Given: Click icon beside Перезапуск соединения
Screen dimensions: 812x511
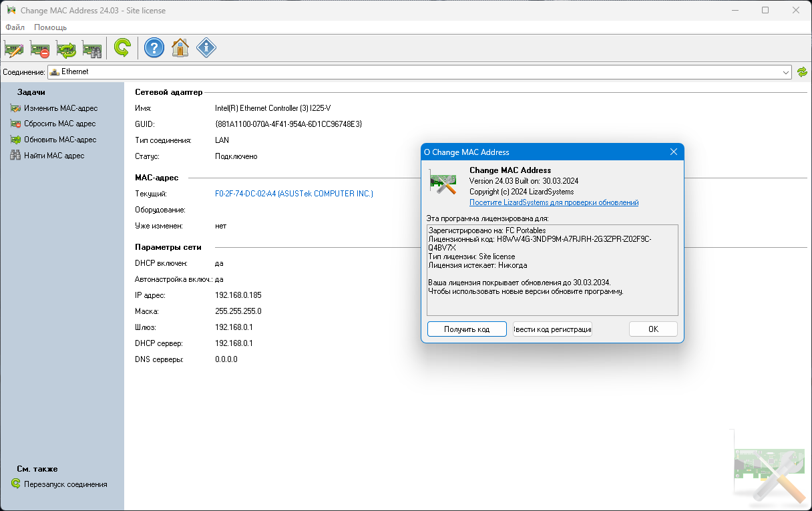Looking at the screenshot, I should coord(15,484).
